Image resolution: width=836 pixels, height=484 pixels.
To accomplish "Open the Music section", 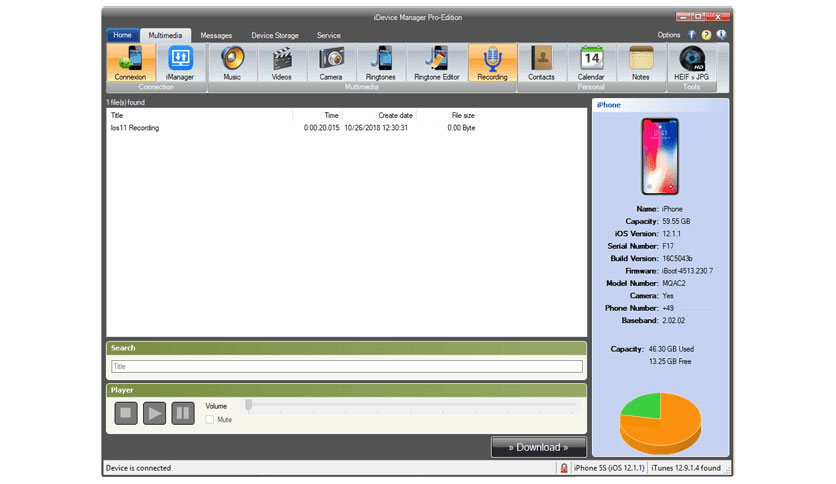I will click(232, 62).
